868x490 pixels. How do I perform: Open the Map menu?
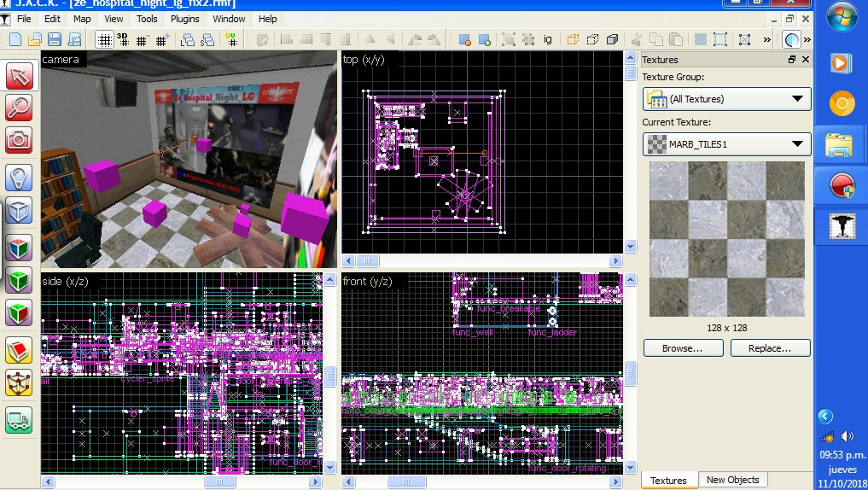point(82,19)
